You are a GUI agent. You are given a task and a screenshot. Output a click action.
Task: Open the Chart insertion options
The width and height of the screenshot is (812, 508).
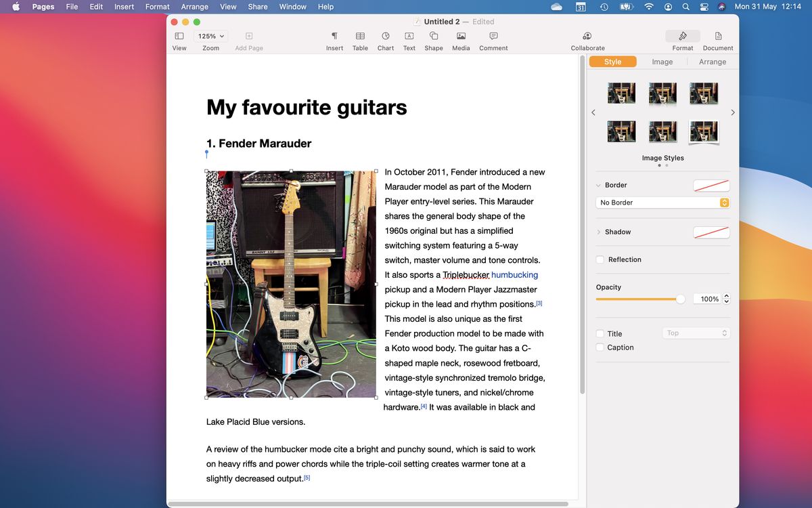click(385, 39)
